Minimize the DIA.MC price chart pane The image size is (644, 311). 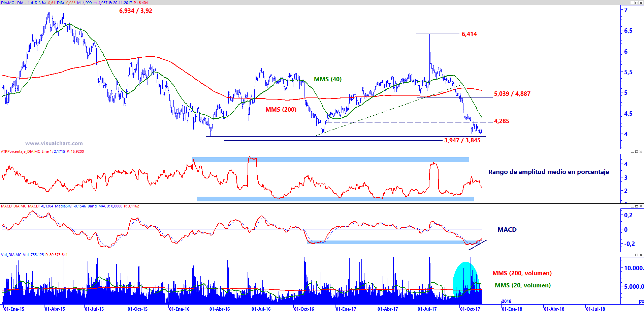coord(633,3)
